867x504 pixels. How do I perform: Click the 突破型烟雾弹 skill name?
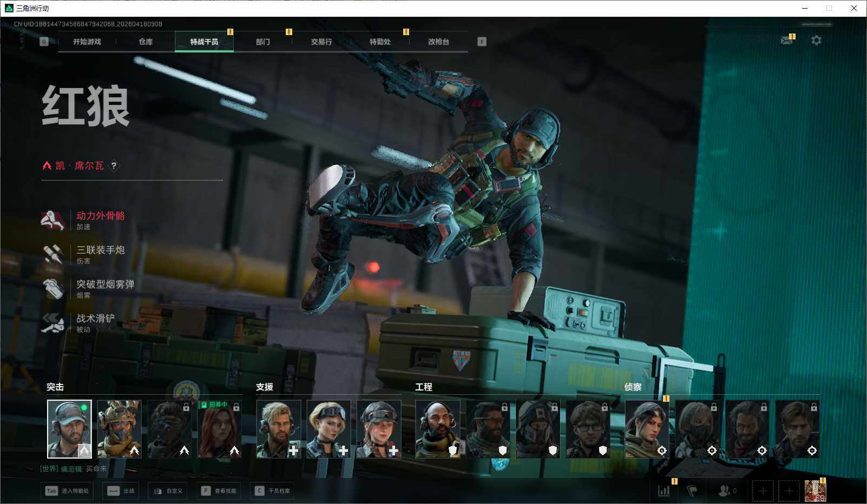tap(106, 284)
